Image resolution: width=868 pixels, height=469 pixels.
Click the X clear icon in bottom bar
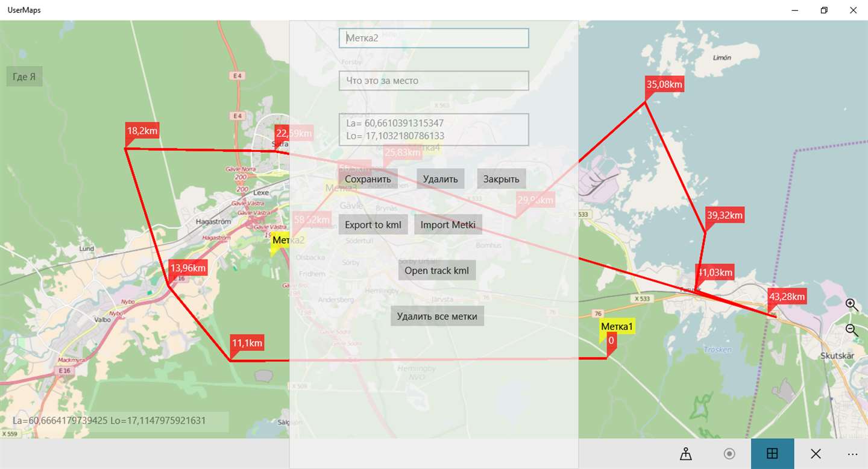pyautogui.click(x=816, y=454)
